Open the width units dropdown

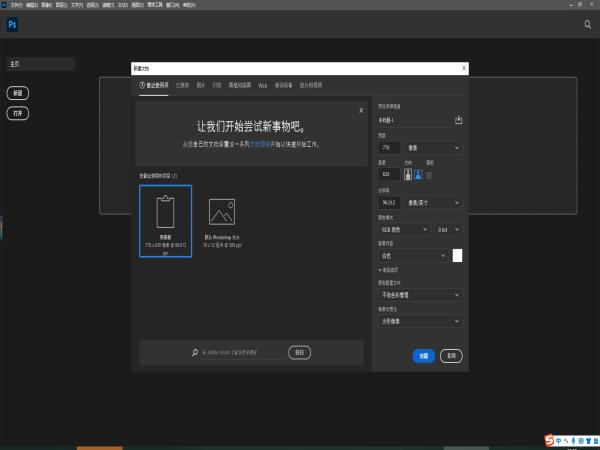click(x=434, y=147)
